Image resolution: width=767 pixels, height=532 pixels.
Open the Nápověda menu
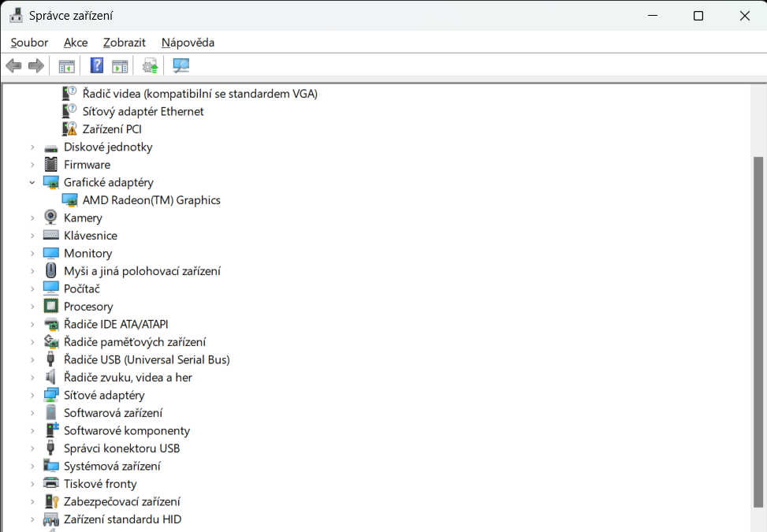188,43
